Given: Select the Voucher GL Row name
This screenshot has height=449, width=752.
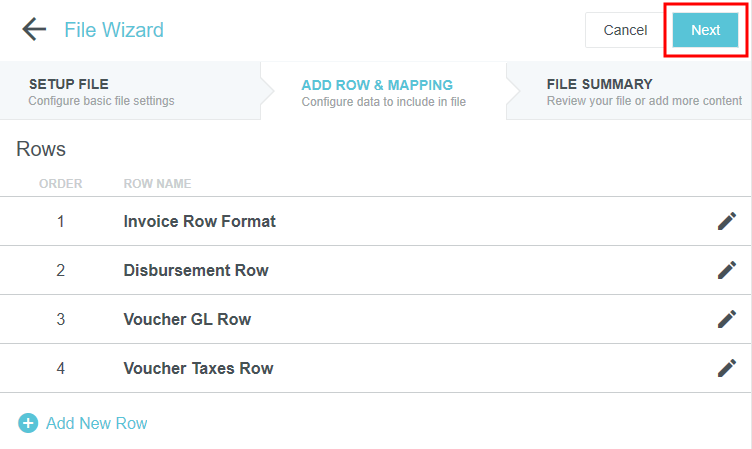Looking at the screenshot, I should tap(187, 319).
